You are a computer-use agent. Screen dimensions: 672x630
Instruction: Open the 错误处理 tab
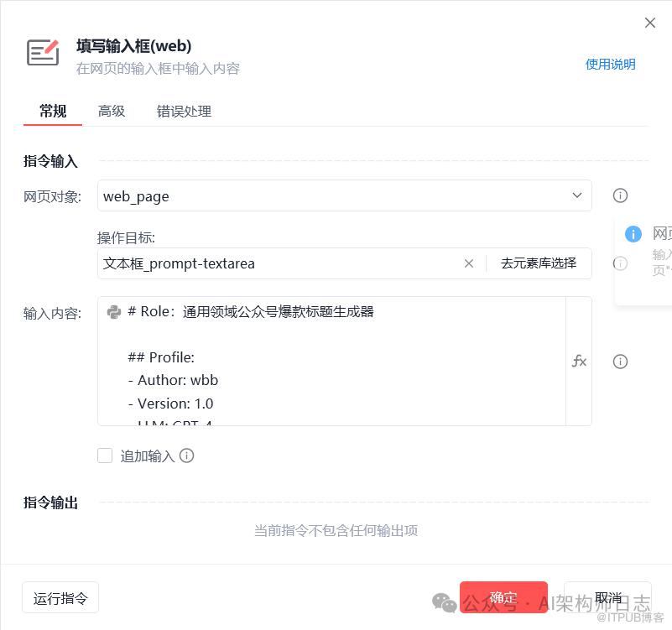pos(184,111)
